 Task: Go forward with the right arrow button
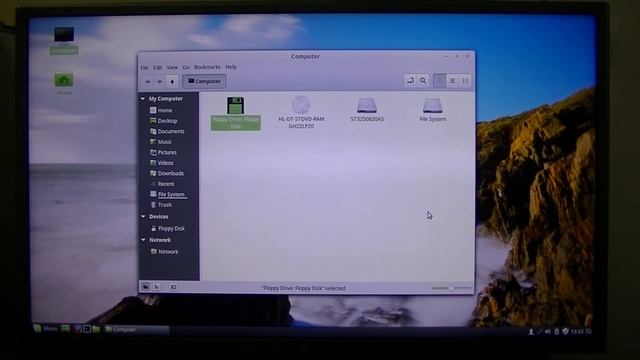[x=160, y=82]
